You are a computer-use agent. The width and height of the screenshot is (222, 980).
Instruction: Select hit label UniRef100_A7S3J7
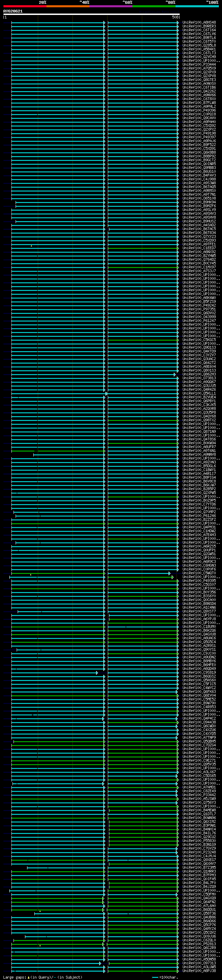point(199,271)
